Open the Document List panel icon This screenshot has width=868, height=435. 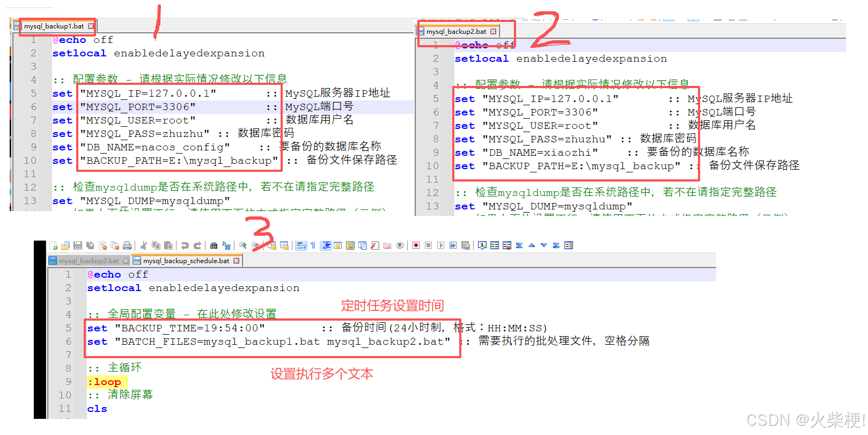click(363, 245)
